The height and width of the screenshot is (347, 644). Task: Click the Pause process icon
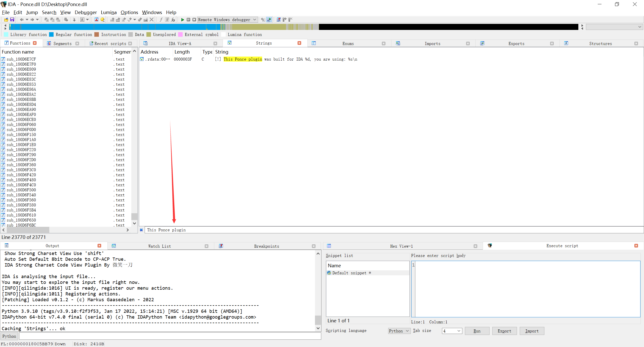click(x=188, y=20)
